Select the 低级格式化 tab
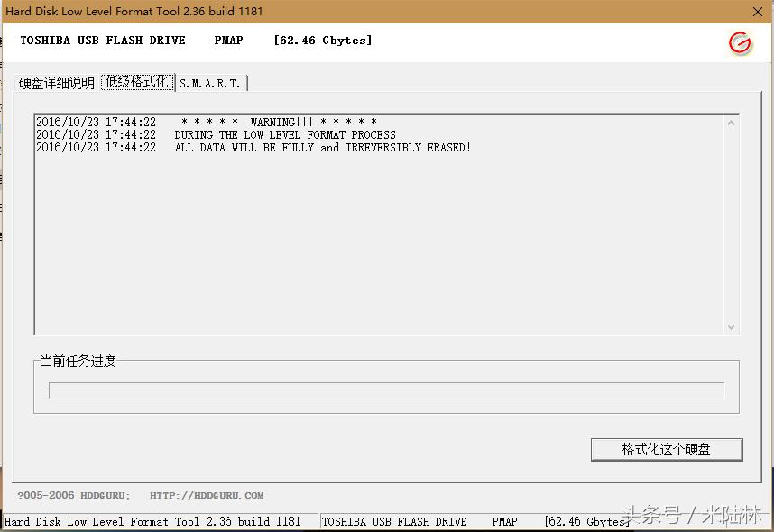This screenshot has height=532, width=774. 136,82
